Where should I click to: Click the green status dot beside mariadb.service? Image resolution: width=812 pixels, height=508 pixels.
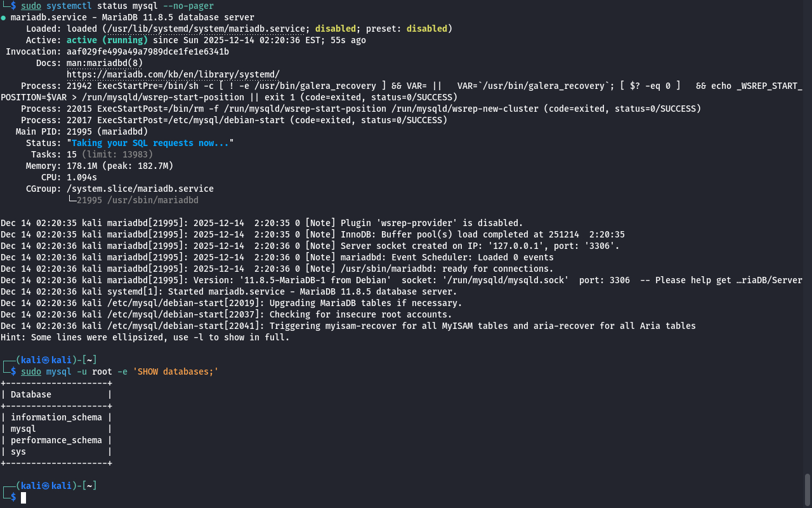[x=3, y=18]
